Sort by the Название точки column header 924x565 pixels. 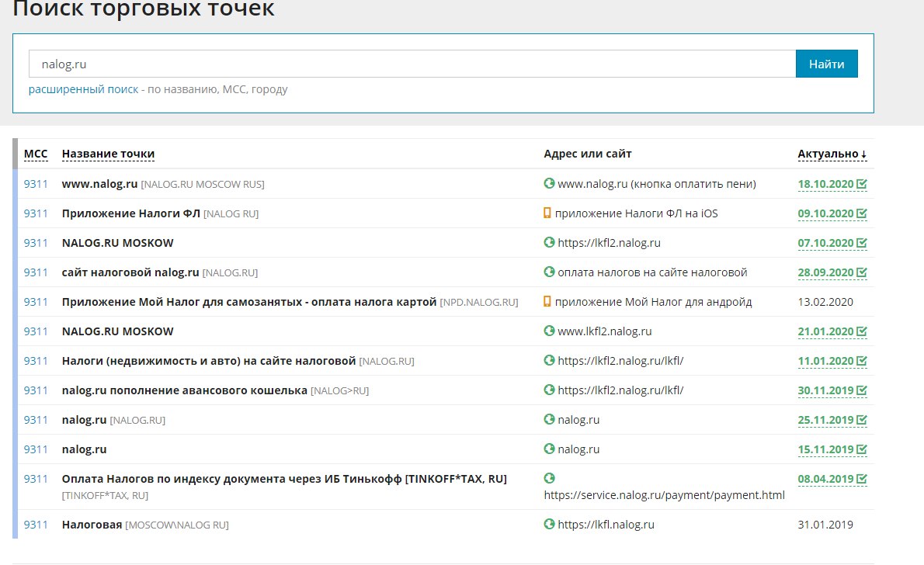pyautogui.click(x=108, y=154)
